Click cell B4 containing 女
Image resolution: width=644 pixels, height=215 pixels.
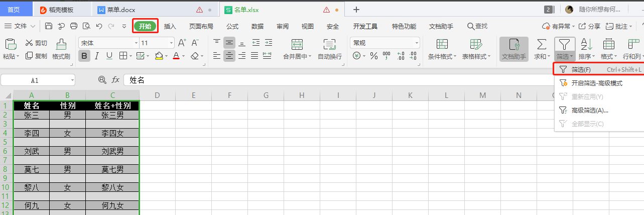pyautogui.click(x=67, y=133)
